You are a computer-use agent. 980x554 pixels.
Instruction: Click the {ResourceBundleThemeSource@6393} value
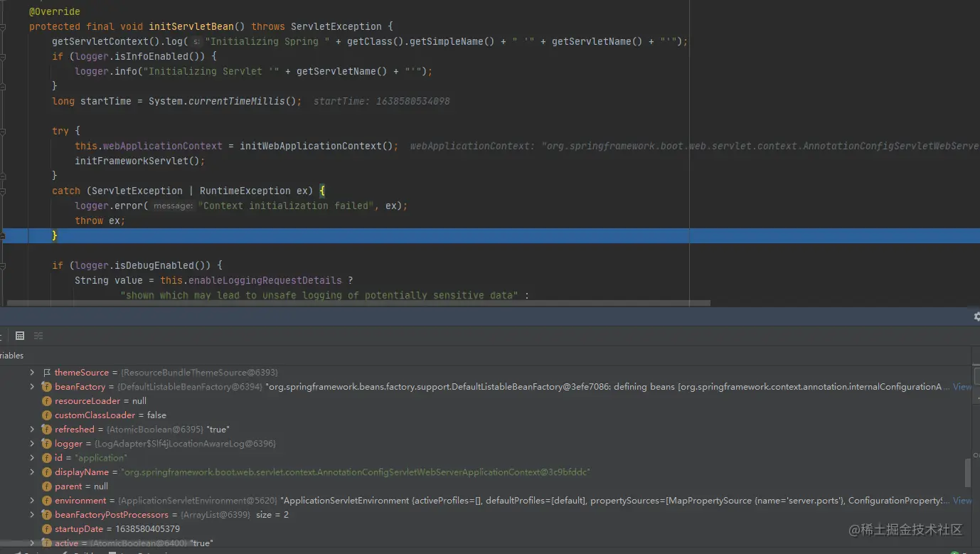[199, 373]
